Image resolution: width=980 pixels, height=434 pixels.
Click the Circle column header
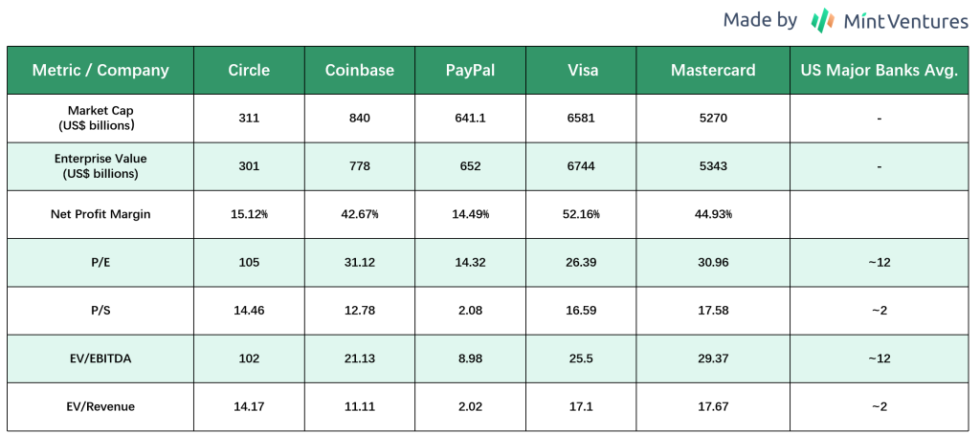pos(249,70)
